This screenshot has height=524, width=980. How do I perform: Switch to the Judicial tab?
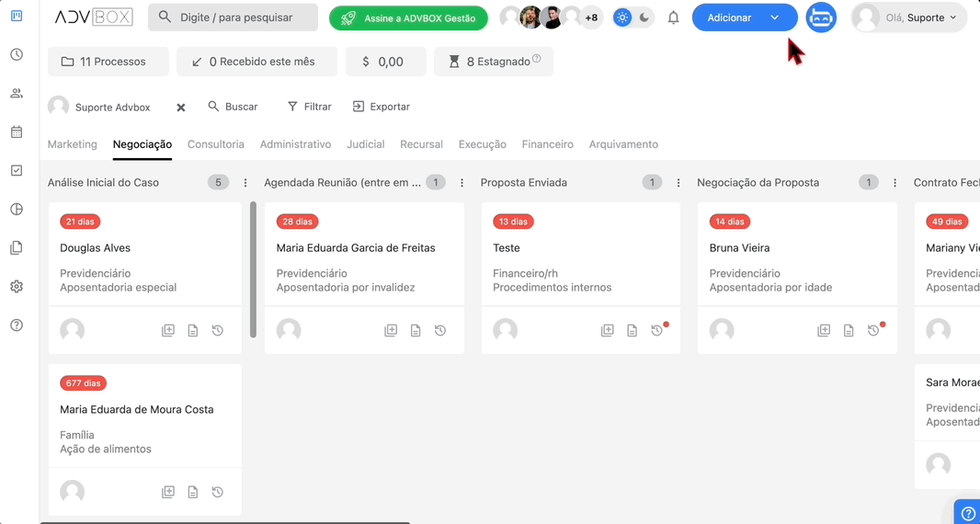[x=366, y=144]
